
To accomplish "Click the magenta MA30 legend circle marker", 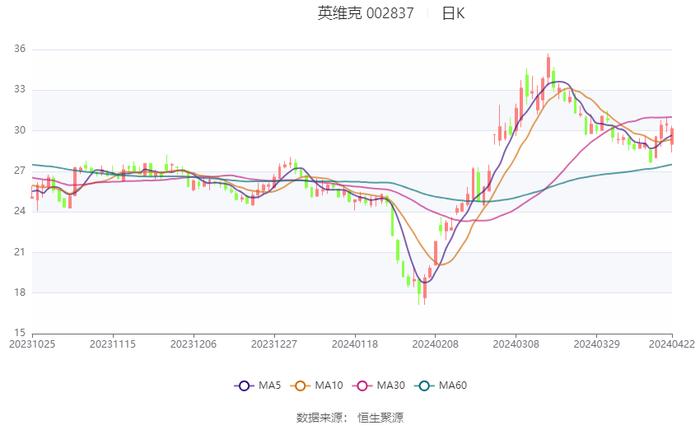I will [361, 386].
